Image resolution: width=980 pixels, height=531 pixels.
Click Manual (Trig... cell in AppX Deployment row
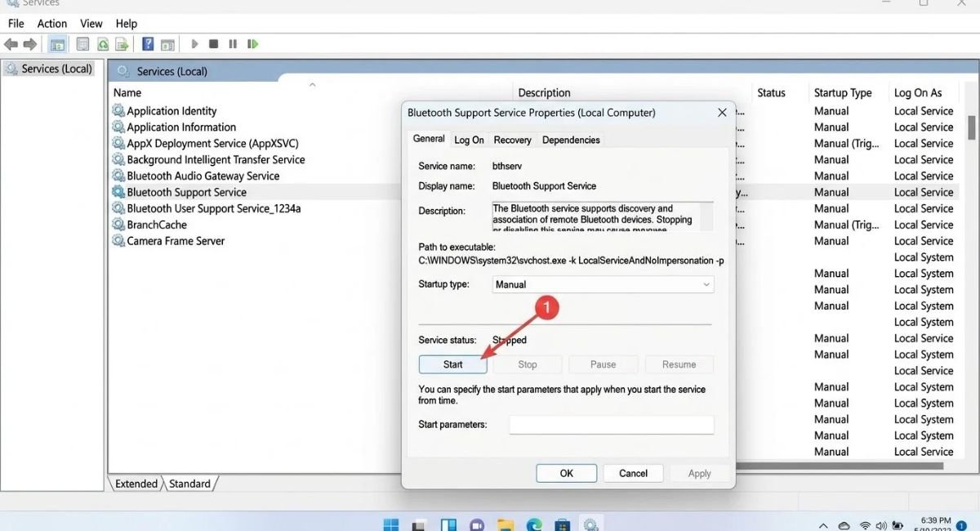847,143
